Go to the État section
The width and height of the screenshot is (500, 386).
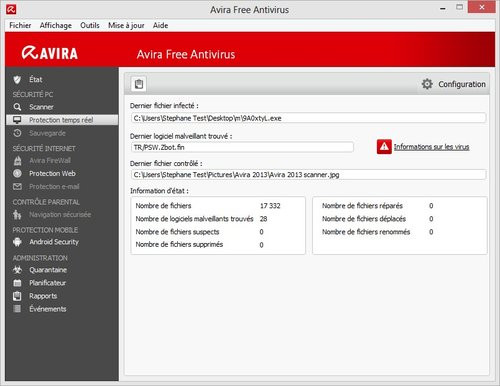[36, 79]
